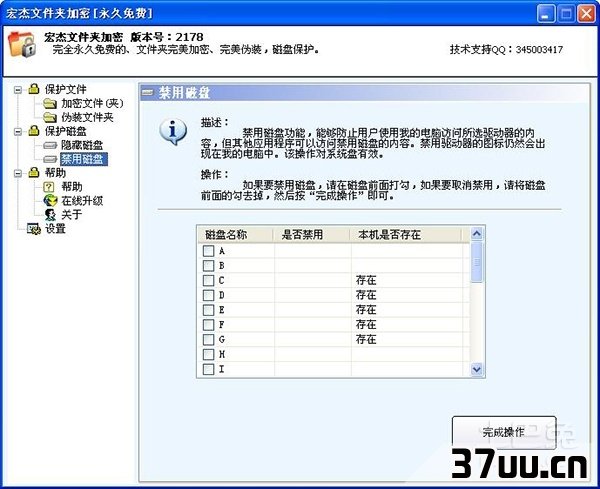Click the settings icon beside 设置

coord(34,229)
